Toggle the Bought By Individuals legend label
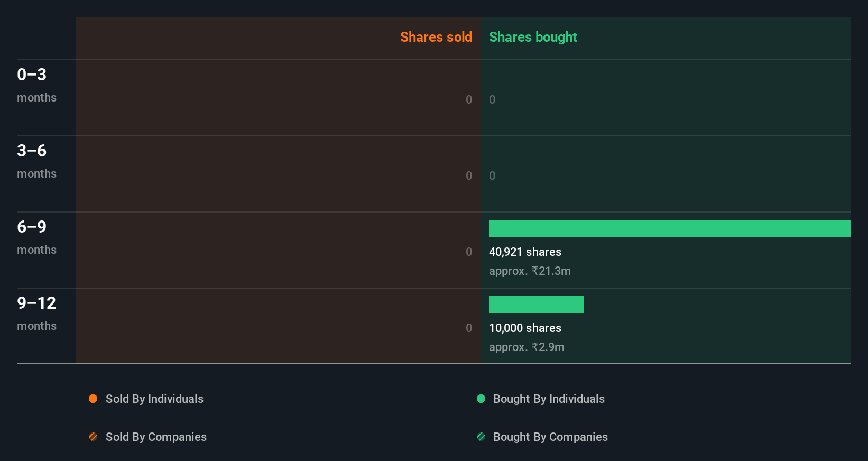Screen dimensions: 868x461 pyautogui.click(x=549, y=399)
